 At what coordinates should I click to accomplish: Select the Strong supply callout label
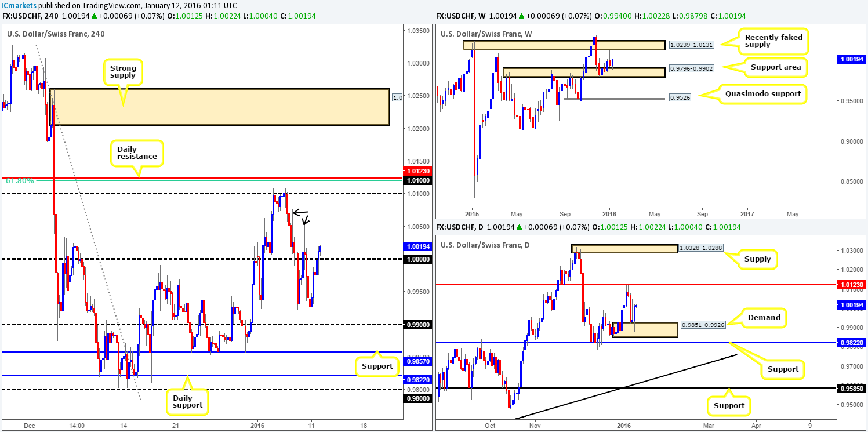124,72
